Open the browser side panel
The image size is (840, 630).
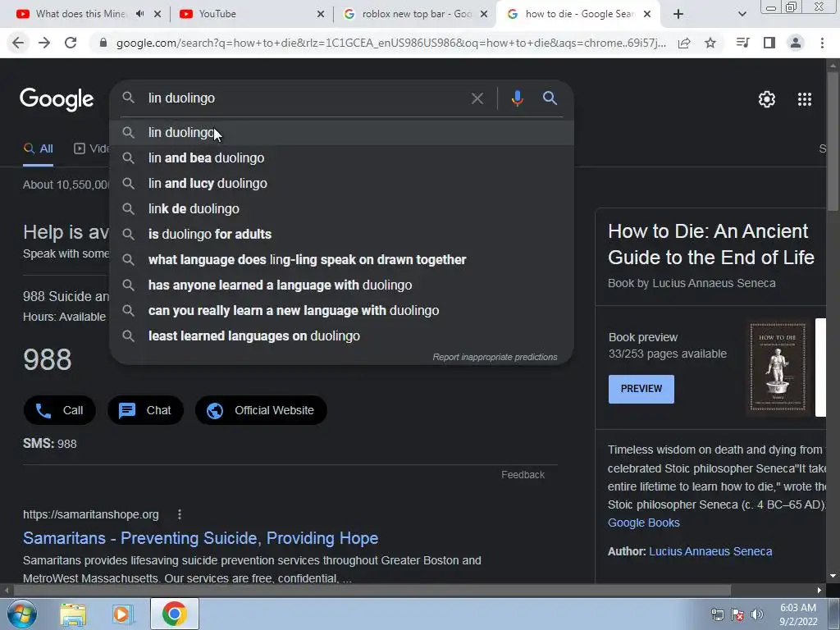point(769,43)
